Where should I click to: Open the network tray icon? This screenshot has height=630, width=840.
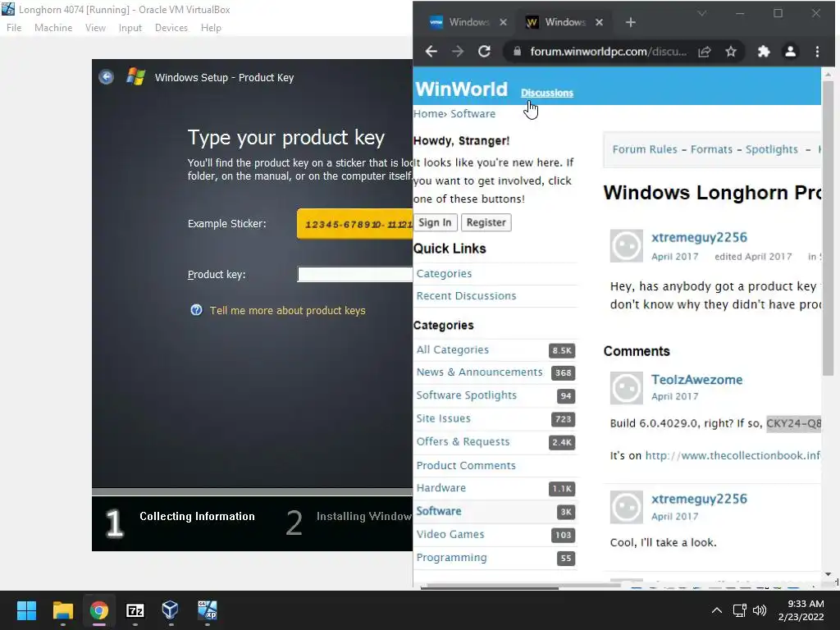coord(740,610)
